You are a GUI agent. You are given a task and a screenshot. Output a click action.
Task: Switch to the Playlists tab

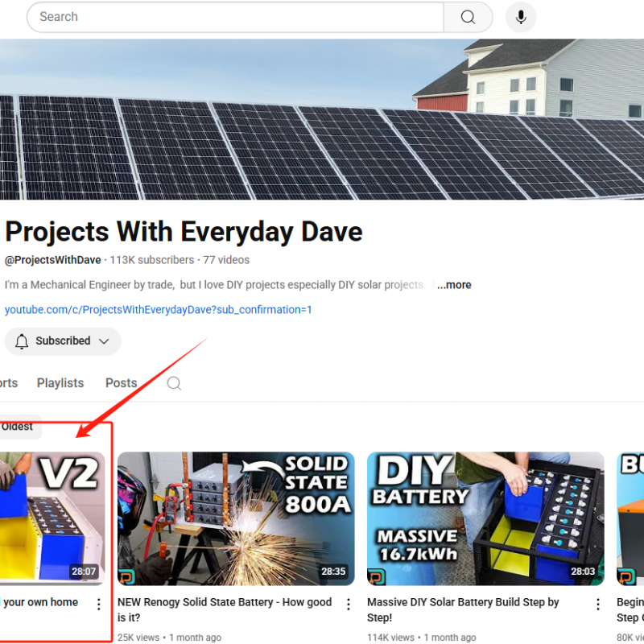point(60,383)
